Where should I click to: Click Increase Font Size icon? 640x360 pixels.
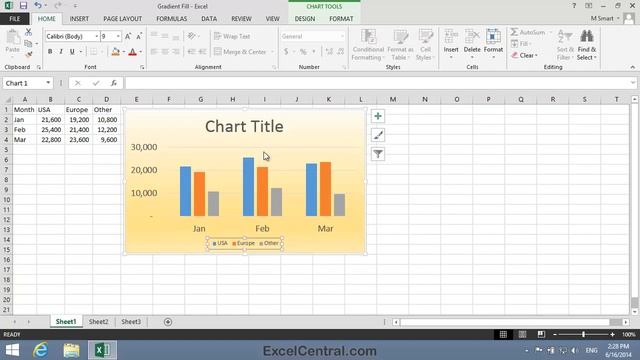[x=128, y=36]
